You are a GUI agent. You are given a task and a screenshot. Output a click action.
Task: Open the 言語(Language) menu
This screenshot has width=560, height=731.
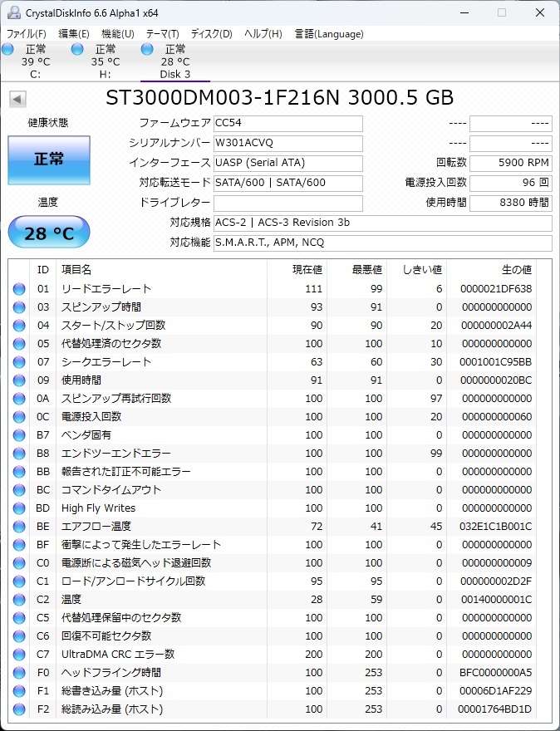pyautogui.click(x=329, y=34)
